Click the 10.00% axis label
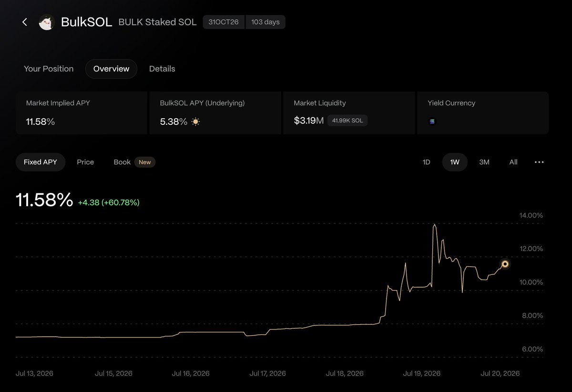Screen dimensions: 572x392 click(531, 282)
